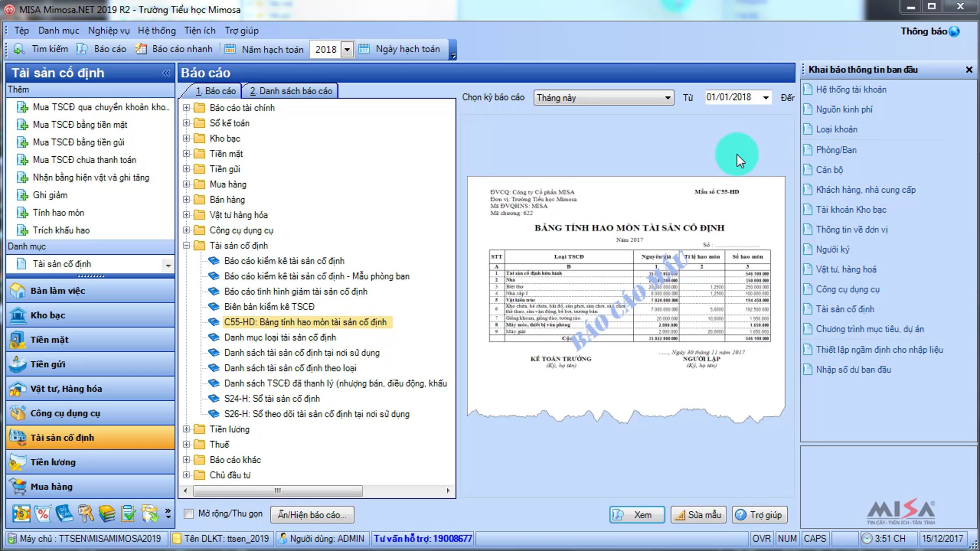The height and width of the screenshot is (551, 980).
Task: Expand the Tiền lương report folder
Action: pyautogui.click(x=187, y=429)
